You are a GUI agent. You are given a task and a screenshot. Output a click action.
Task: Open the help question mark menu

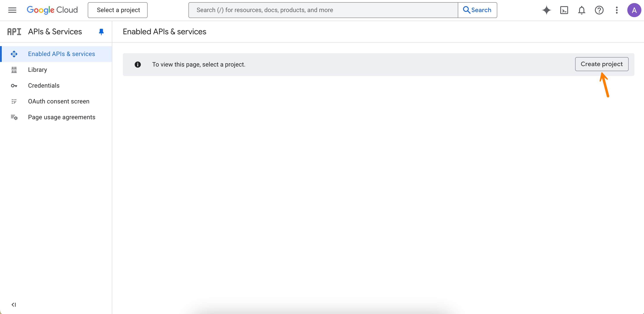(599, 10)
